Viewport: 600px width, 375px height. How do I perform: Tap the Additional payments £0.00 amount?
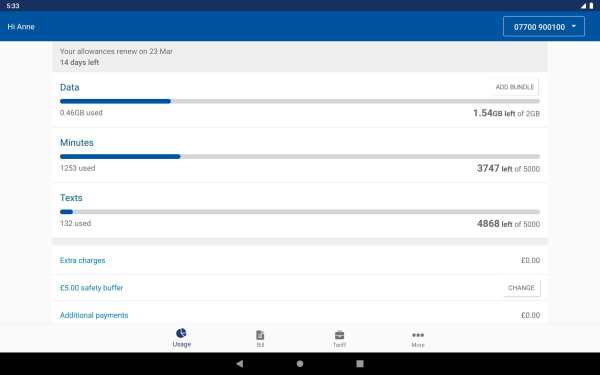click(x=530, y=315)
